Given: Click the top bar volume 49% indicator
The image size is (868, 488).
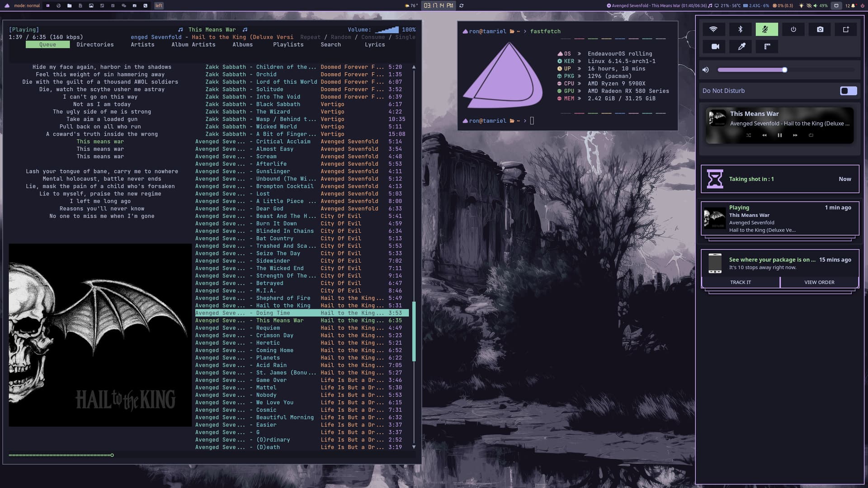Looking at the screenshot, I should point(821,5).
